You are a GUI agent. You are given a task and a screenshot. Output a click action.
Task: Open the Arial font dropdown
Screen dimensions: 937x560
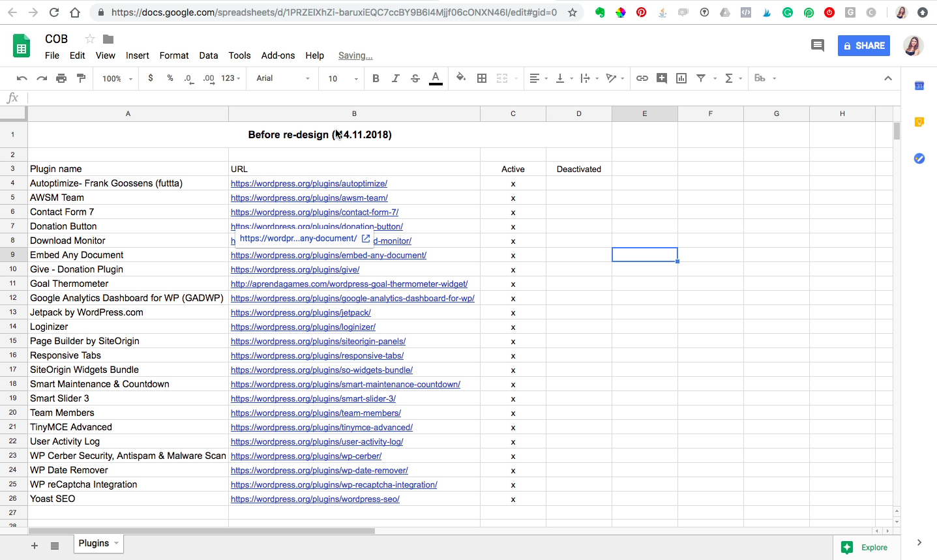[283, 78]
